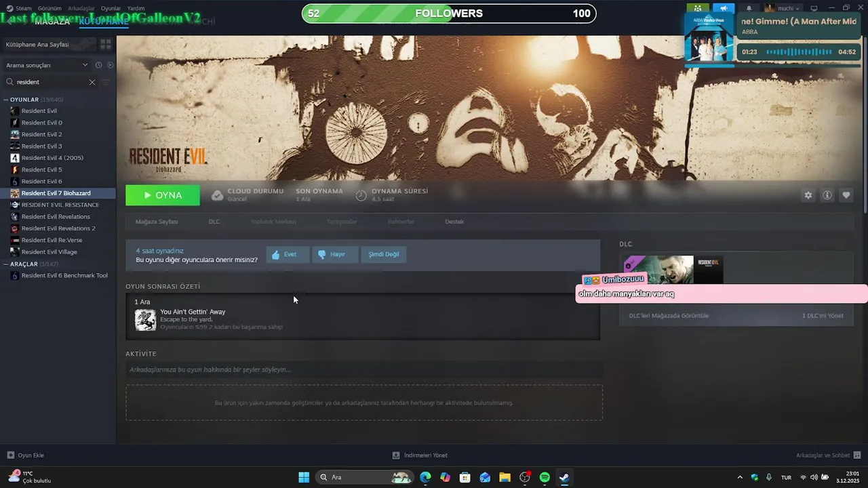Screen dimensions: 868x488
Task: Add game to favorites heart icon
Action: coord(846,195)
